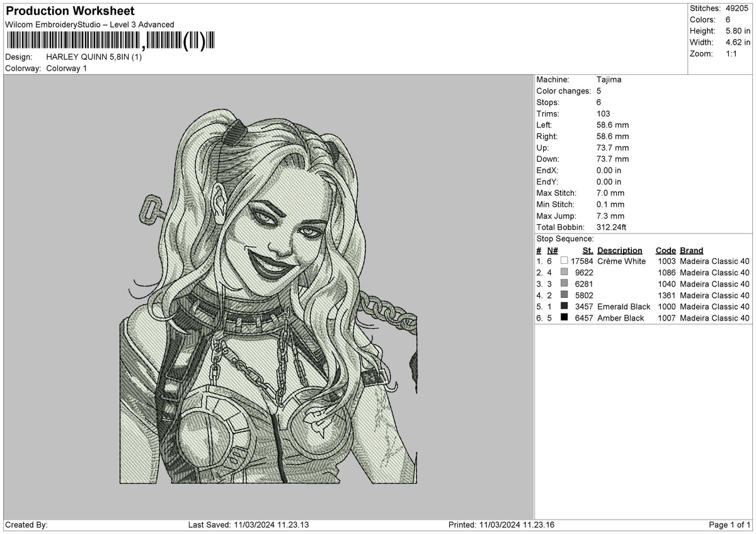Click the Crème White color swatch
Image resolution: width=756 pixels, height=534 pixels.
coord(564,261)
